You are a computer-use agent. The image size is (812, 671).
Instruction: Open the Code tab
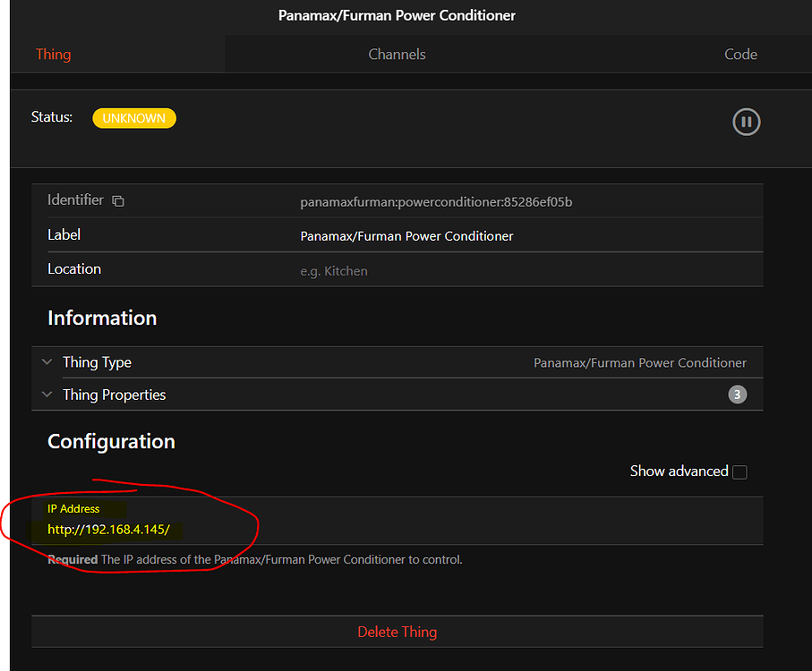740,54
